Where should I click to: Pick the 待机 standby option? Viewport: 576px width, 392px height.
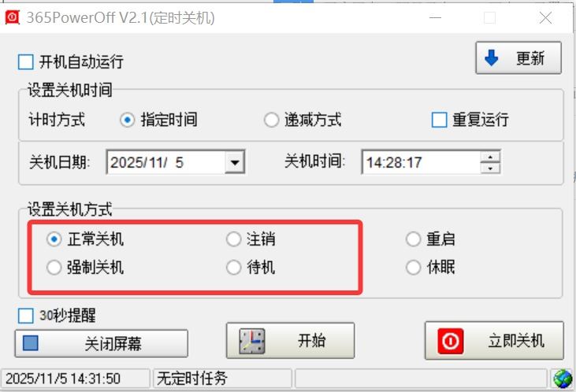[234, 268]
